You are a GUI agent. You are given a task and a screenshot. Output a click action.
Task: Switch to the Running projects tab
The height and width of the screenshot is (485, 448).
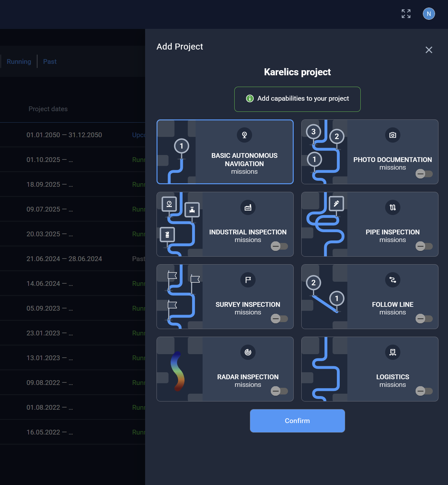(18, 61)
